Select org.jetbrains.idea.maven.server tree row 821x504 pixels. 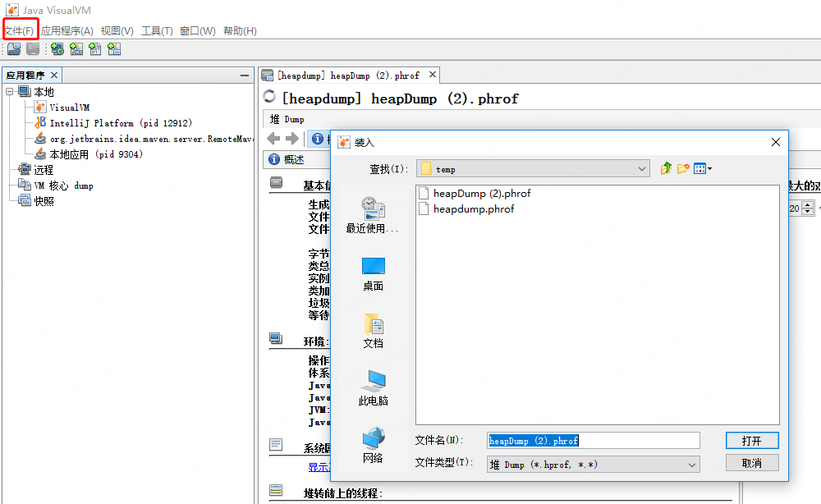(144, 139)
